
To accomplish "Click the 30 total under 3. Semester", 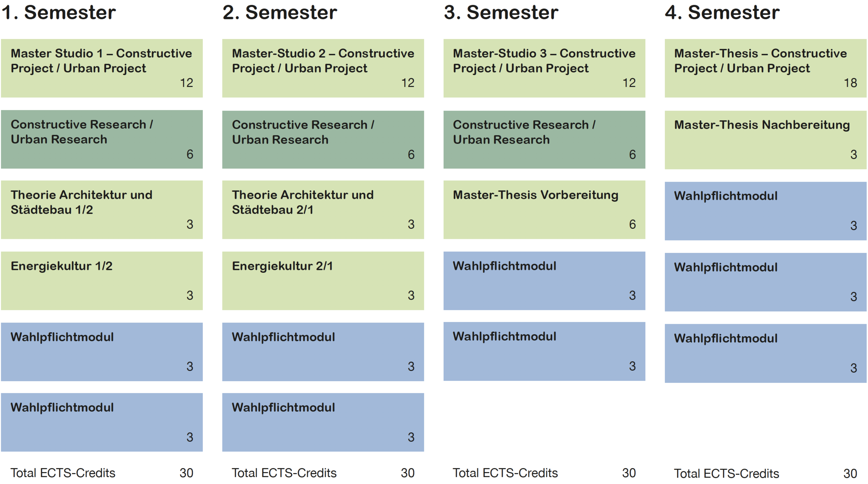I will 629,473.
